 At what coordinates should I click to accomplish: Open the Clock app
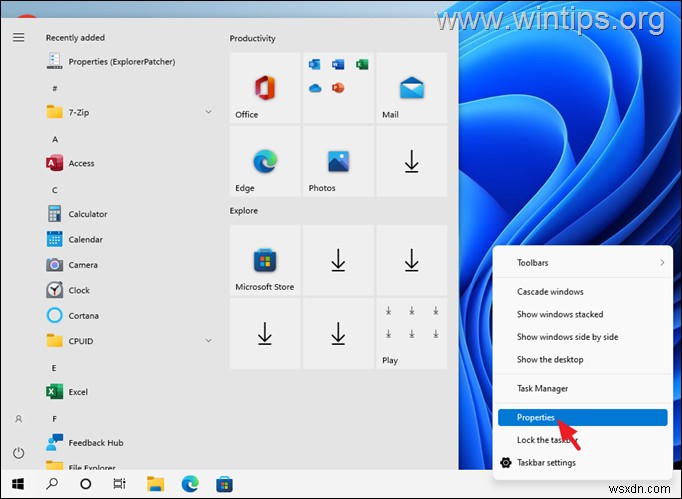68,290
